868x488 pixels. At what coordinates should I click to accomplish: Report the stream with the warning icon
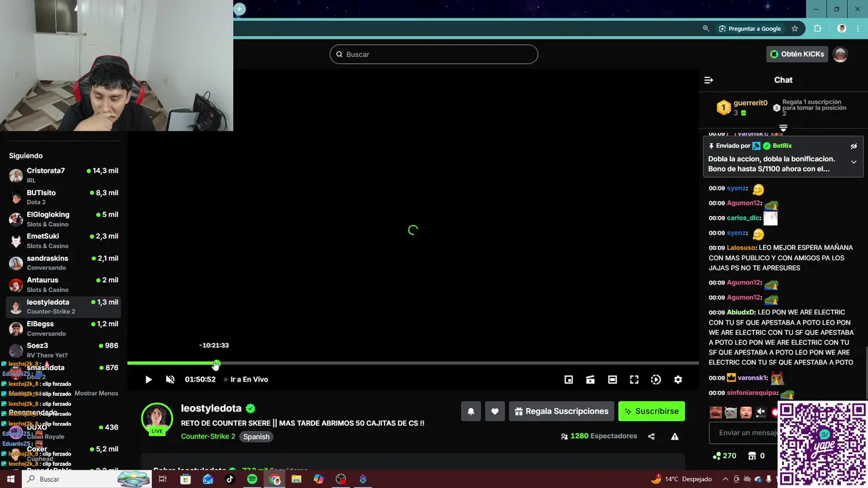(x=675, y=436)
